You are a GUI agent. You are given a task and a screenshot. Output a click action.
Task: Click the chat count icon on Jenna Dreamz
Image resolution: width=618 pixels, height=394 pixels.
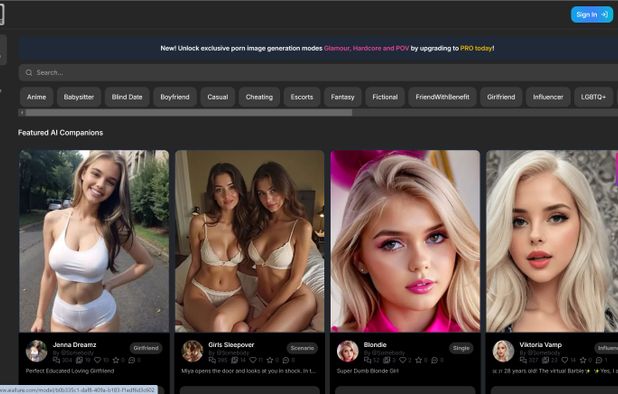[x=56, y=360]
